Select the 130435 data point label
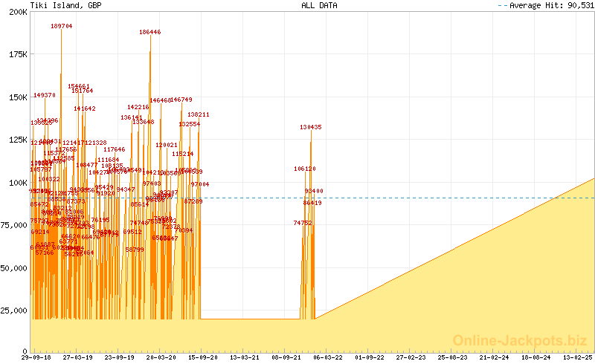Image resolution: width=595 pixels, height=364 pixels. point(311,128)
